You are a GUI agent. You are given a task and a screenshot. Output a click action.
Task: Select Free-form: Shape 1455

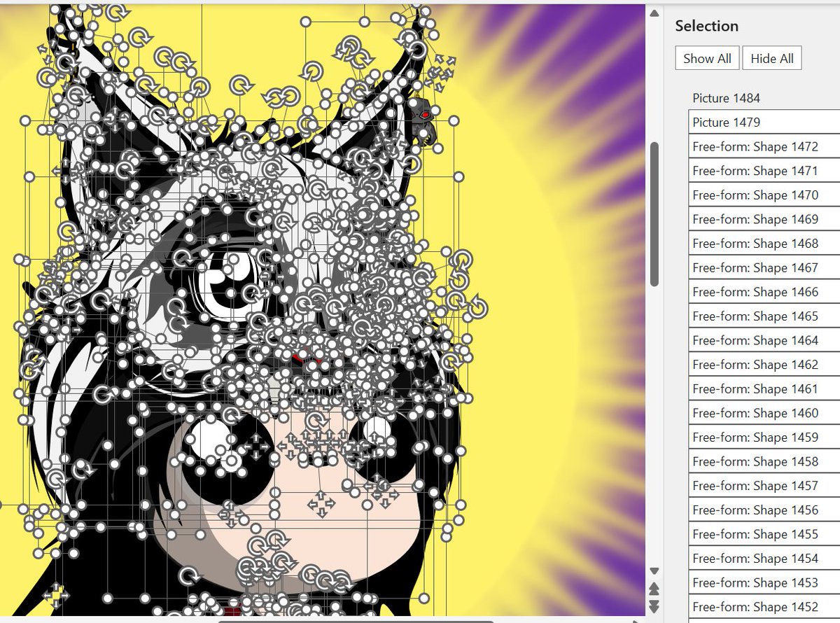(x=764, y=534)
